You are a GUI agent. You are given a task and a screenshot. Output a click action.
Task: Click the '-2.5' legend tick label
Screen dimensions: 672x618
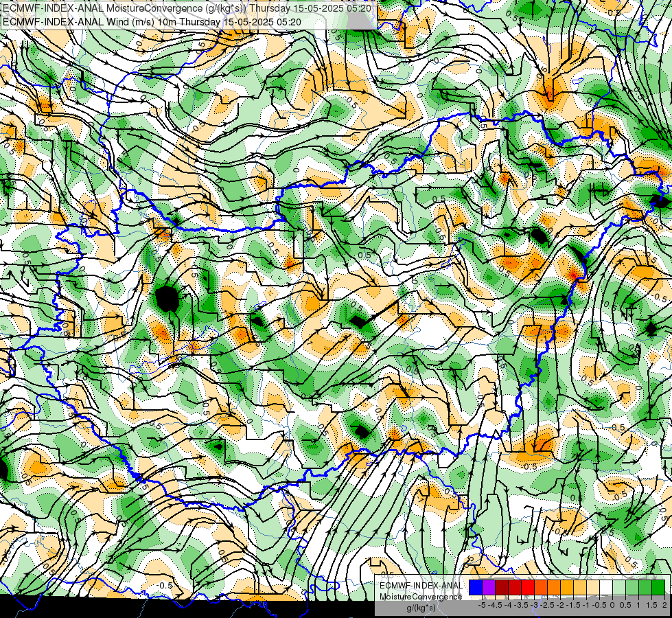(547, 605)
